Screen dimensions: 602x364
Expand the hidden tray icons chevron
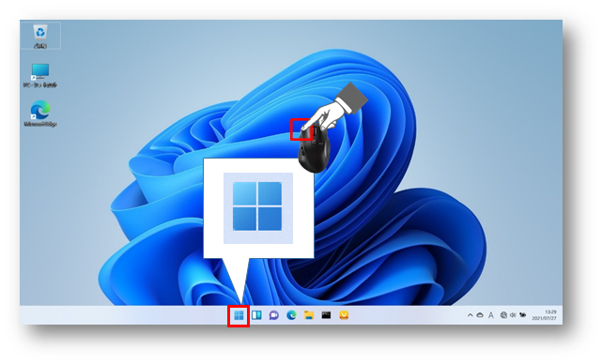click(x=470, y=315)
